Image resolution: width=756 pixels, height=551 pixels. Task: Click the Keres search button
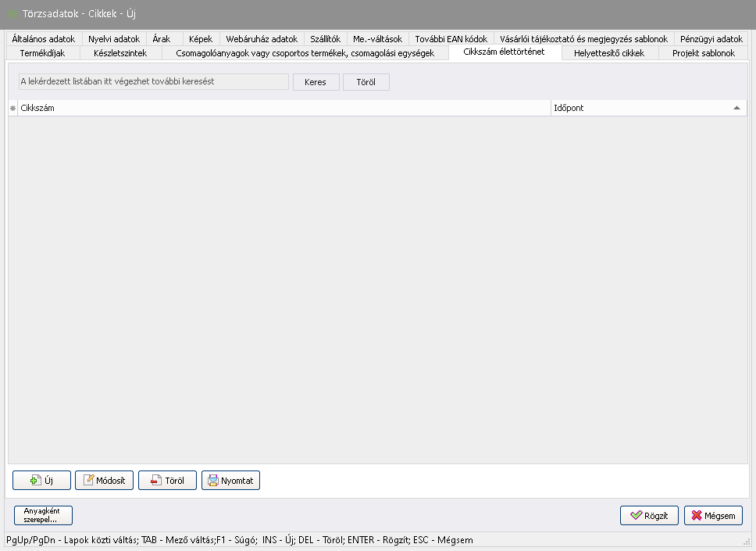[x=316, y=82]
